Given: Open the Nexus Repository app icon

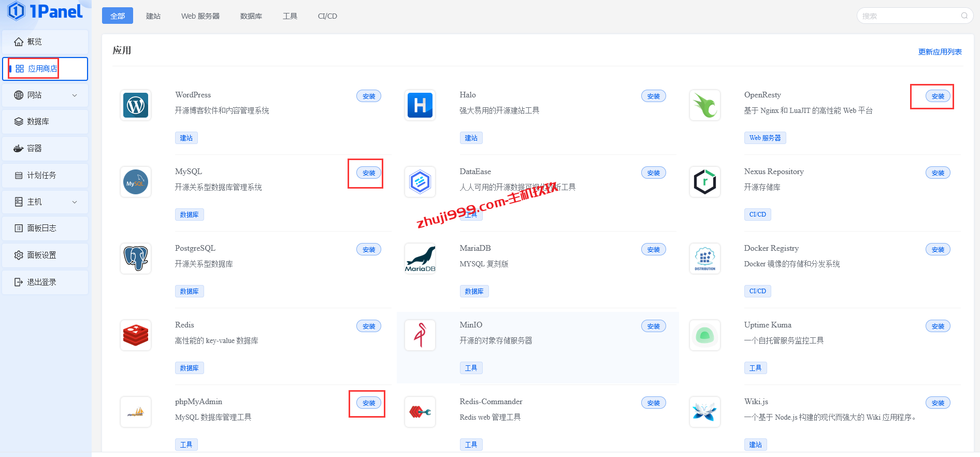Looking at the screenshot, I should point(705,182).
